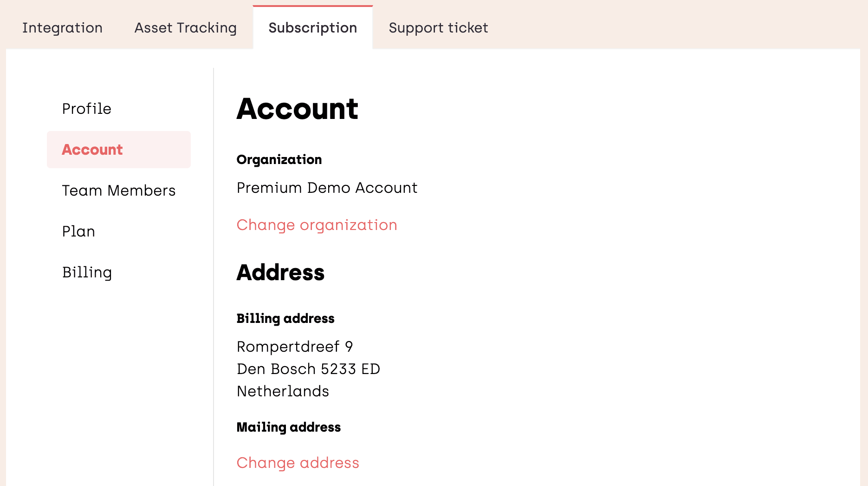Click the Rompertdreef 9 street line
868x486 pixels.
click(295, 347)
